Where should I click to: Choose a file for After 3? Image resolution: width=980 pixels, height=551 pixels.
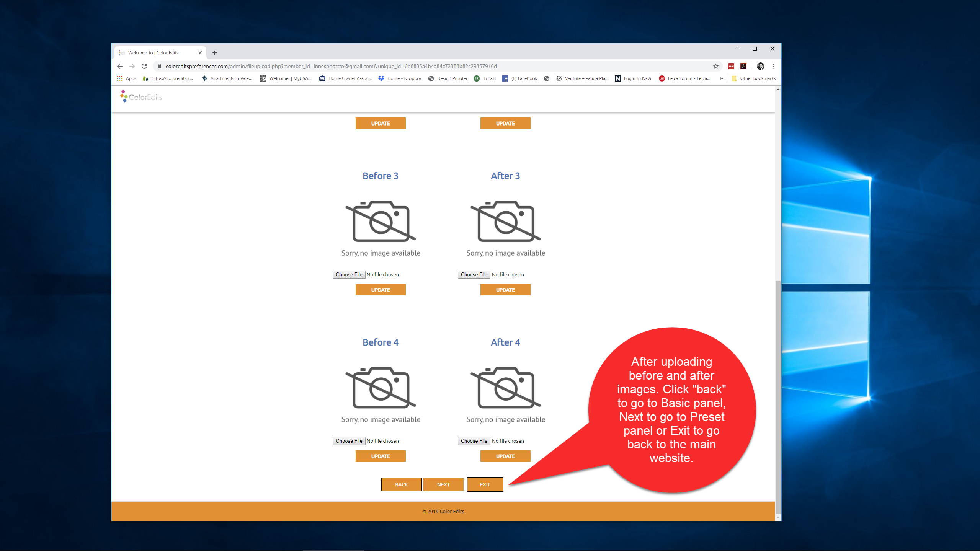(474, 274)
